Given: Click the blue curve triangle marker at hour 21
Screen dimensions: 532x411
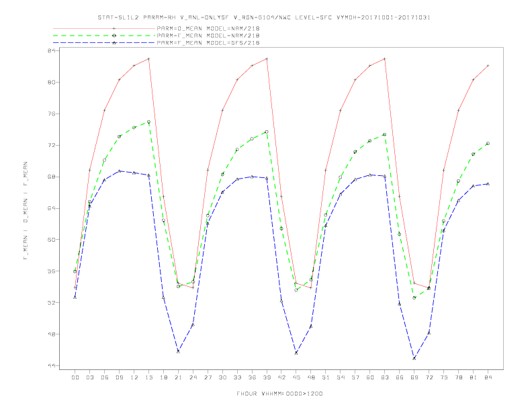Looking at the screenshot, I should click(178, 351).
